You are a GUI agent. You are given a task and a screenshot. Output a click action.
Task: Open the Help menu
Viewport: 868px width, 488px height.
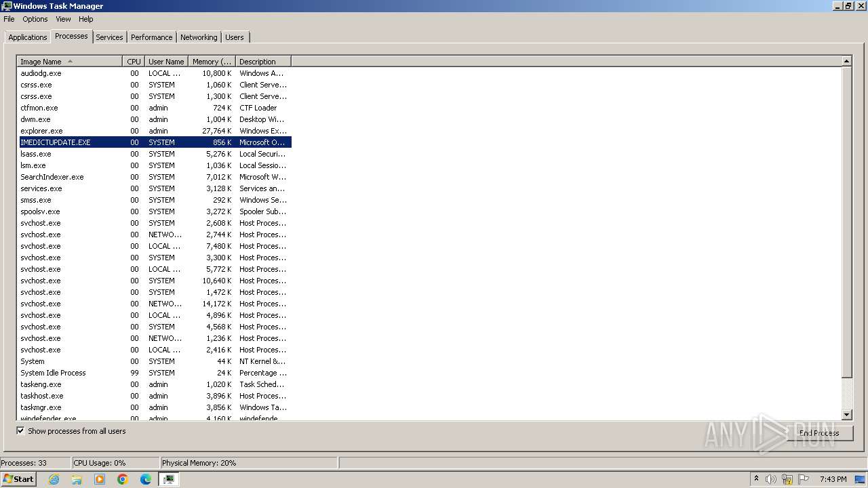point(86,19)
